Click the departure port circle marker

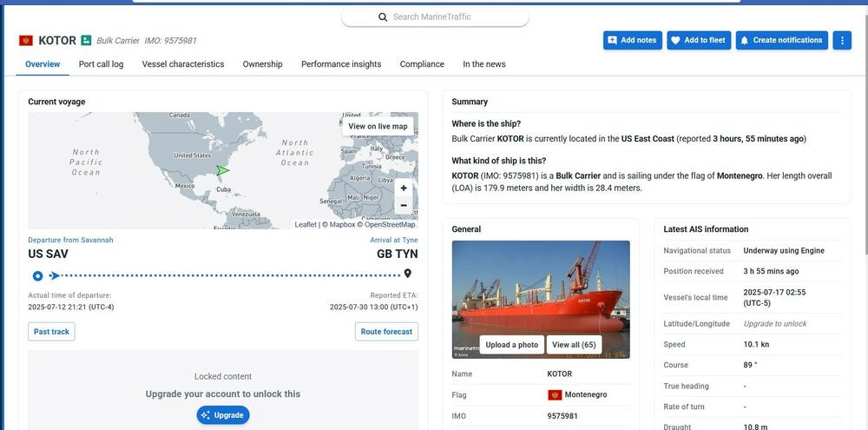click(37, 276)
